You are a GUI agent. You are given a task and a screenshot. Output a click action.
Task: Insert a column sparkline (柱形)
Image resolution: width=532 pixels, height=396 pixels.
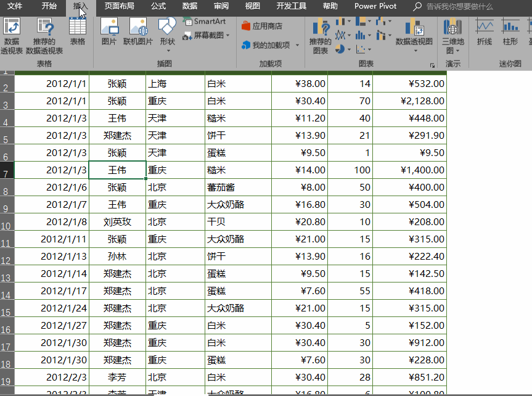click(x=510, y=31)
